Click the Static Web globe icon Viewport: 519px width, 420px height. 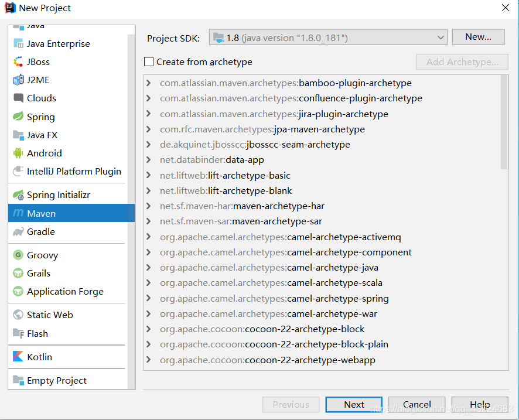pyautogui.click(x=18, y=315)
